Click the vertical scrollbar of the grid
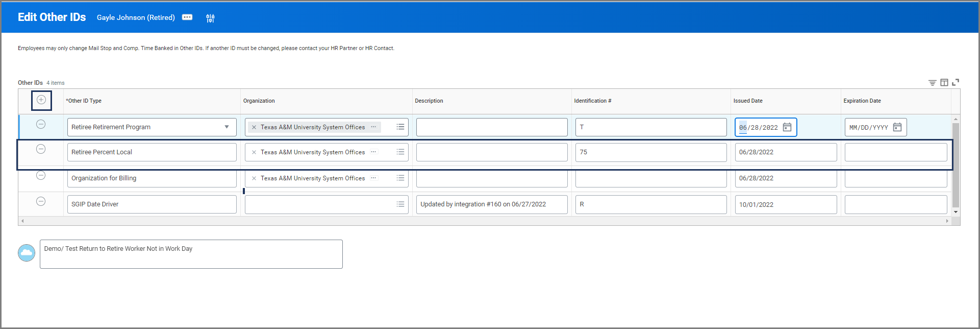Image resolution: width=980 pixels, height=329 pixels. coord(956,165)
